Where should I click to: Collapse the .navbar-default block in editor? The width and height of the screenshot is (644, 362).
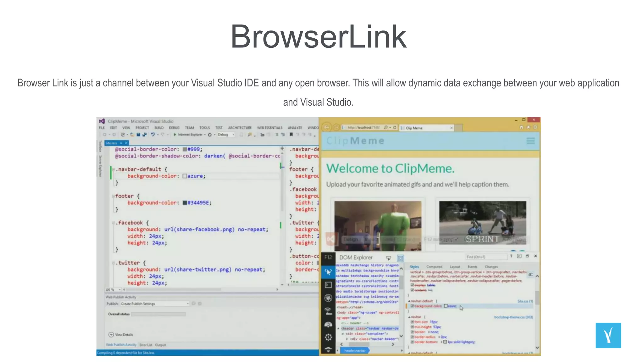(x=113, y=169)
